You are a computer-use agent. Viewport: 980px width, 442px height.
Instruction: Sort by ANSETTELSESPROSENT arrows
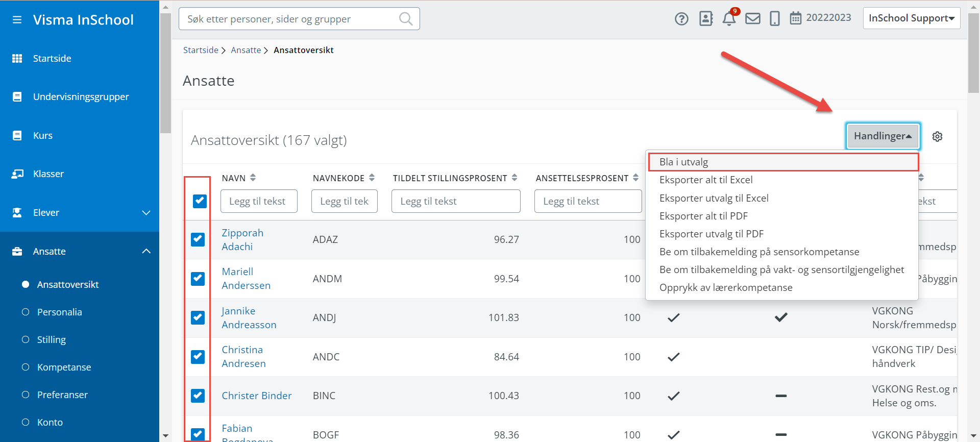635,178
